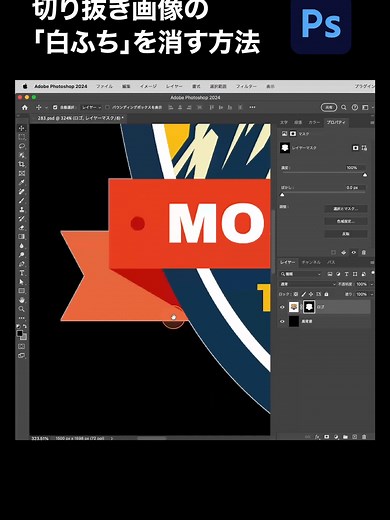Switch to the カラー panel tab

tap(314, 123)
